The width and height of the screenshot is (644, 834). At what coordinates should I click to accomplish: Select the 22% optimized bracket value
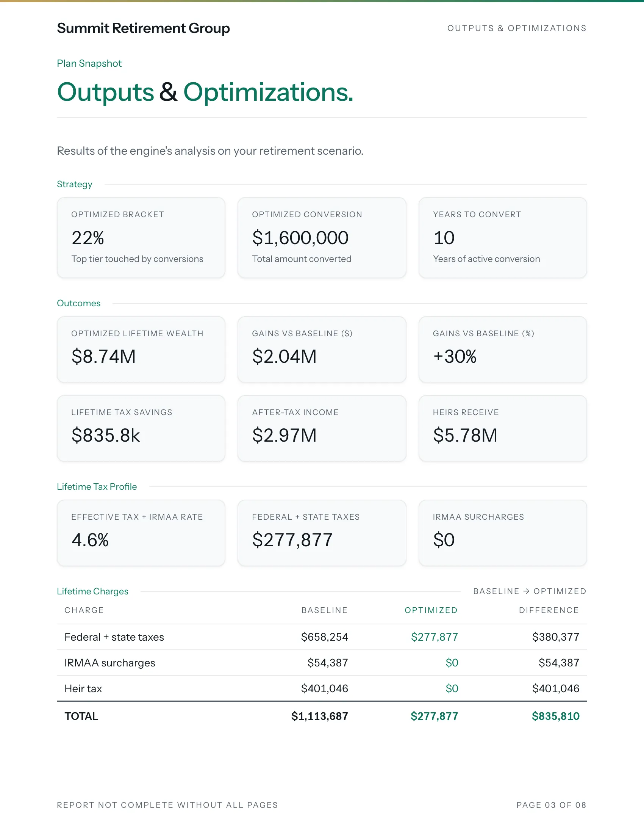[x=88, y=238]
